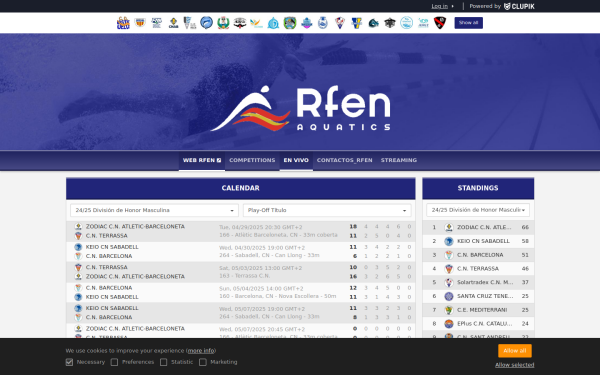Click Zodiac logo in Tue 04/29 match row
This screenshot has height=375, width=600.
click(78, 227)
